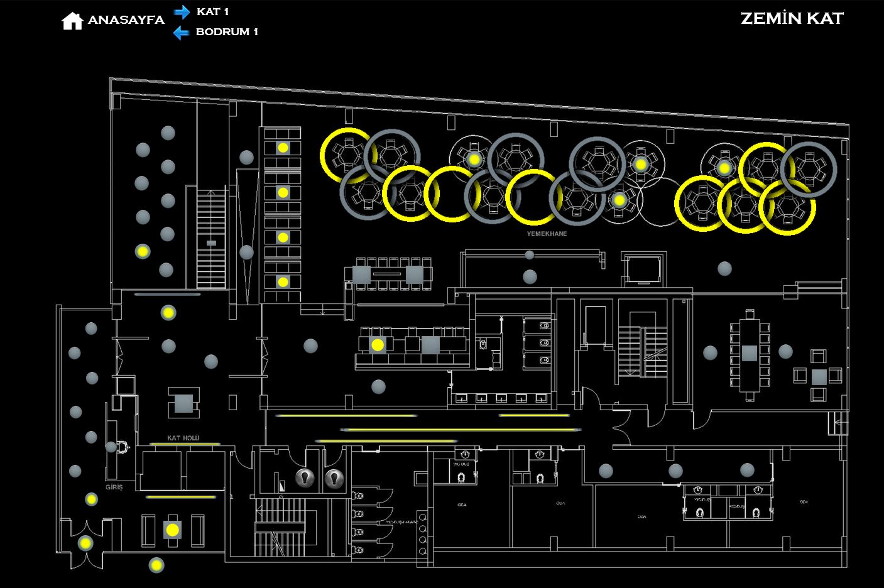The image size is (884, 588).
Task: Click the left arrow next to BODRUM 1
Action: pyautogui.click(x=181, y=33)
